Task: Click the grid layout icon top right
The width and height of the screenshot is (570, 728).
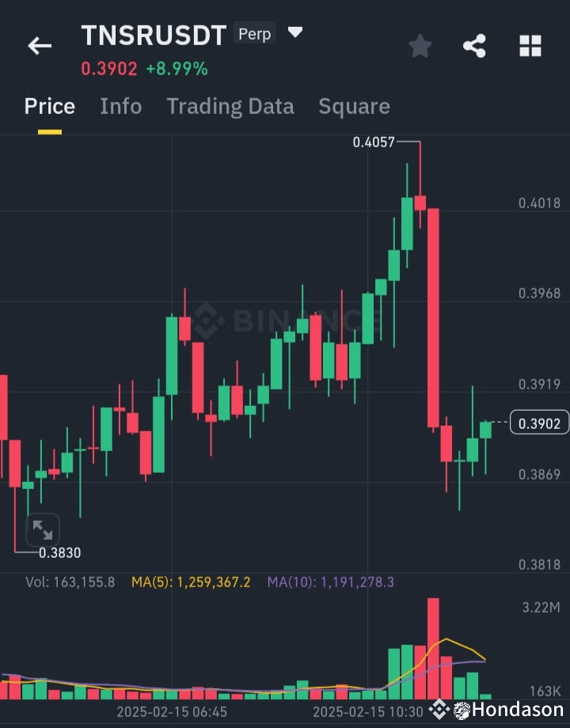Action: click(x=529, y=45)
